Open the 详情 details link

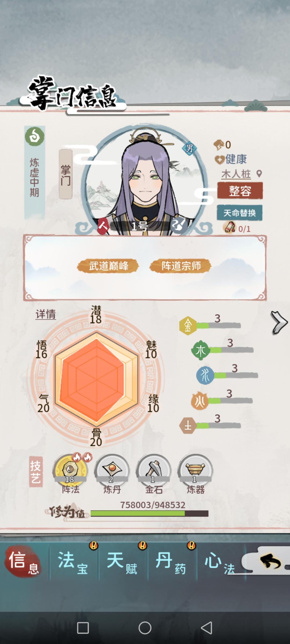point(46,314)
